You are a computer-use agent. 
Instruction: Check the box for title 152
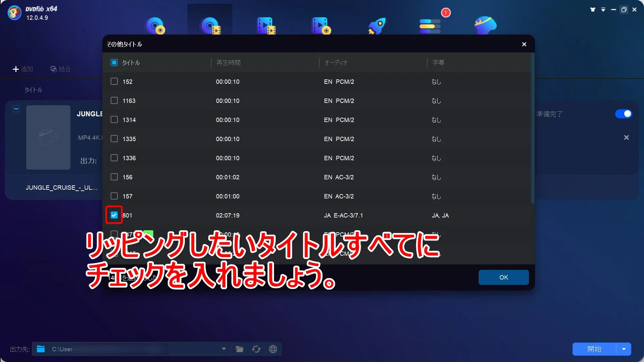coord(114,81)
